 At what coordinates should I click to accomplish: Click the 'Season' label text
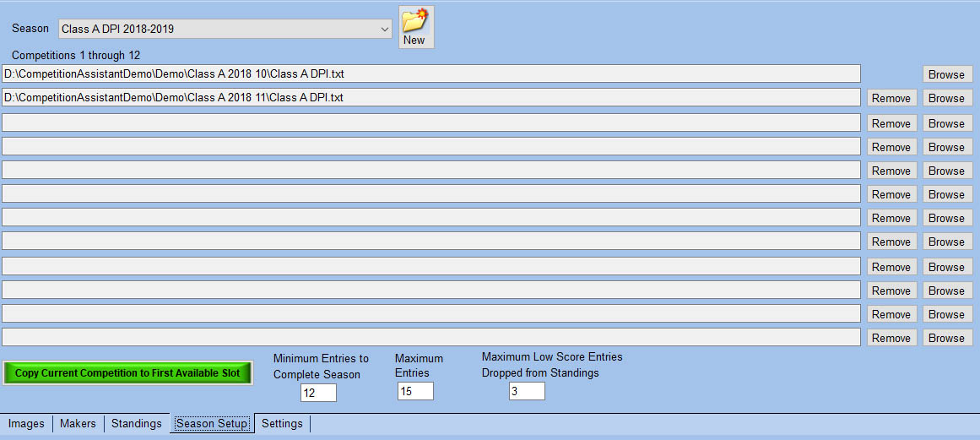pyautogui.click(x=30, y=29)
